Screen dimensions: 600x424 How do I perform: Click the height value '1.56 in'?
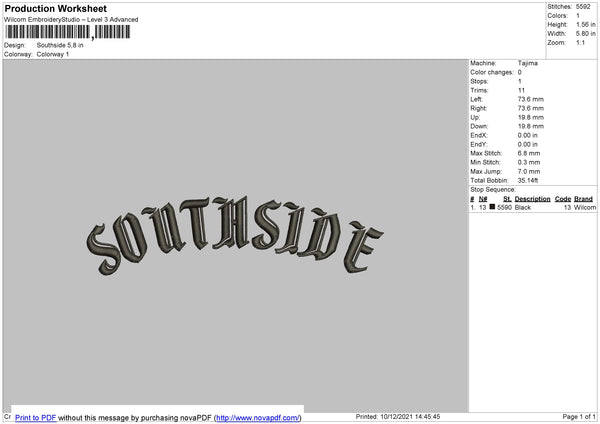pos(586,24)
